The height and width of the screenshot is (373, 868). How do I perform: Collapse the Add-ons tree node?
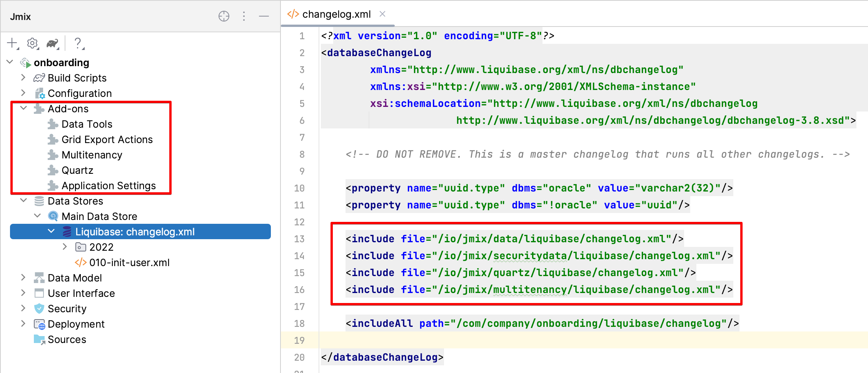tap(23, 108)
